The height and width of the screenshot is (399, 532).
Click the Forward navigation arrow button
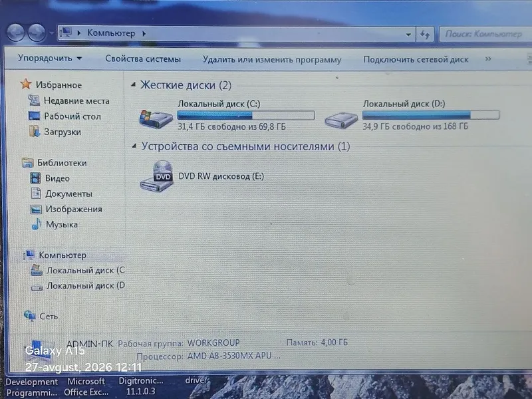(x=37, y=33)
